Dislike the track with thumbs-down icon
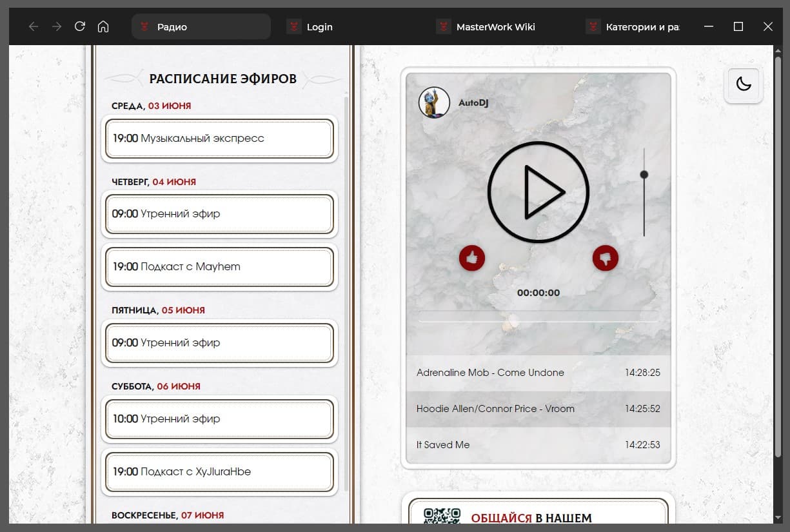790x532 pixels. 606,258
